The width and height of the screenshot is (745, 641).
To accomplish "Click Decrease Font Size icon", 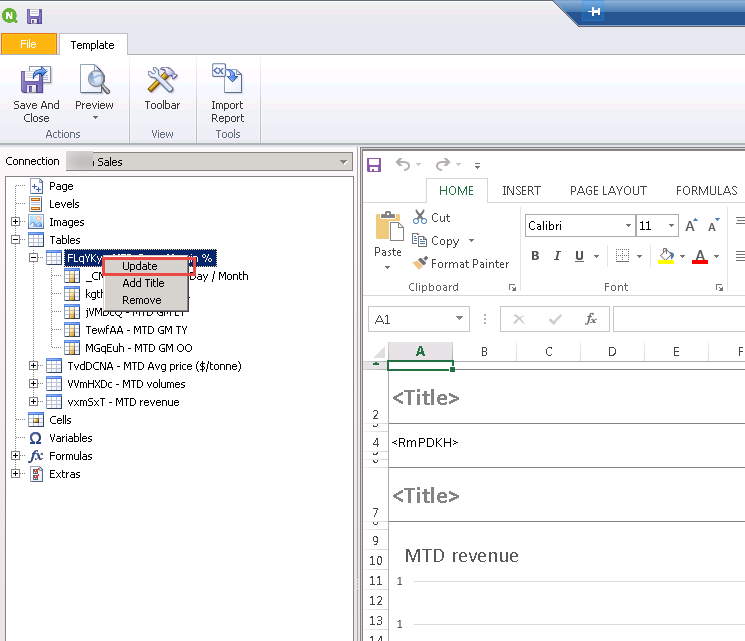I will coord(714,225).
